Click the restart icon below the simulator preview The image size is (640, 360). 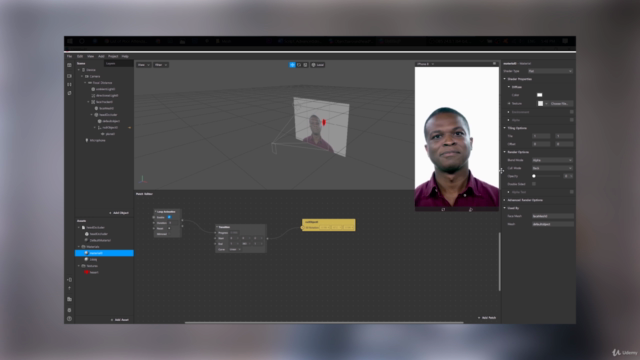click(x=443, y=209)
